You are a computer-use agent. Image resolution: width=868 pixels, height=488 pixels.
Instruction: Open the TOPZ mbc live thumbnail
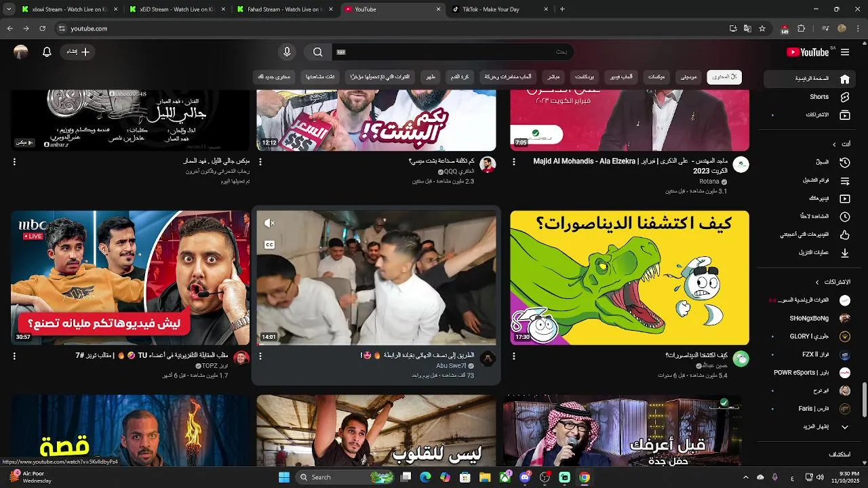(130, 277)
